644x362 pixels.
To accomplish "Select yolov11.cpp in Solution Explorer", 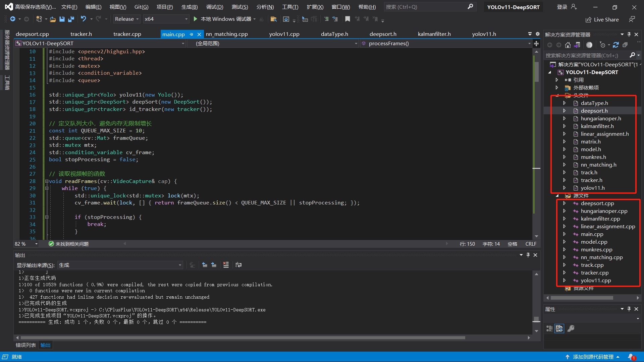I will 596,281.
